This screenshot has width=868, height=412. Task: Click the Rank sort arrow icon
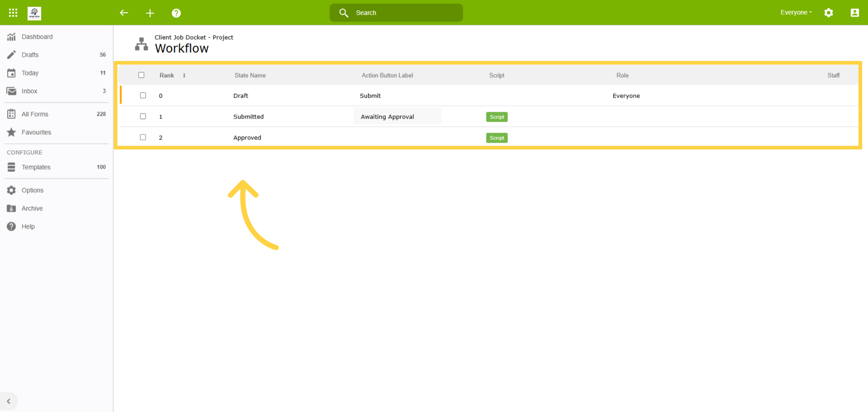click(184, 75)
